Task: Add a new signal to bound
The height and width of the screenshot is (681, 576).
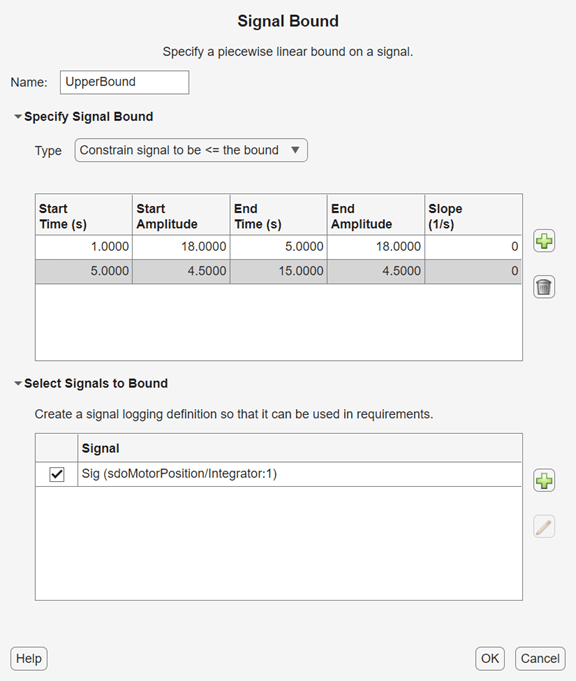Action: point(544,481)
